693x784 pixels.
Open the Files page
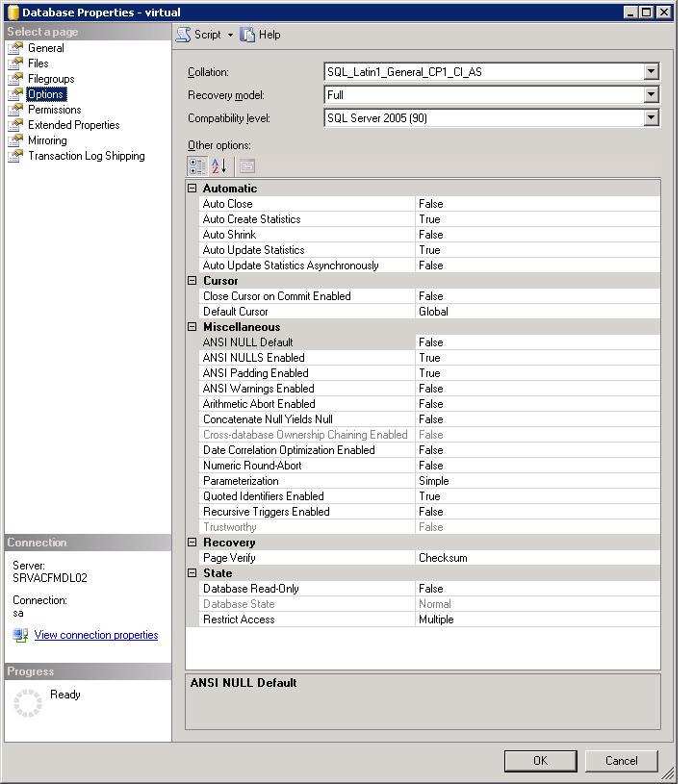click(38, 63)
